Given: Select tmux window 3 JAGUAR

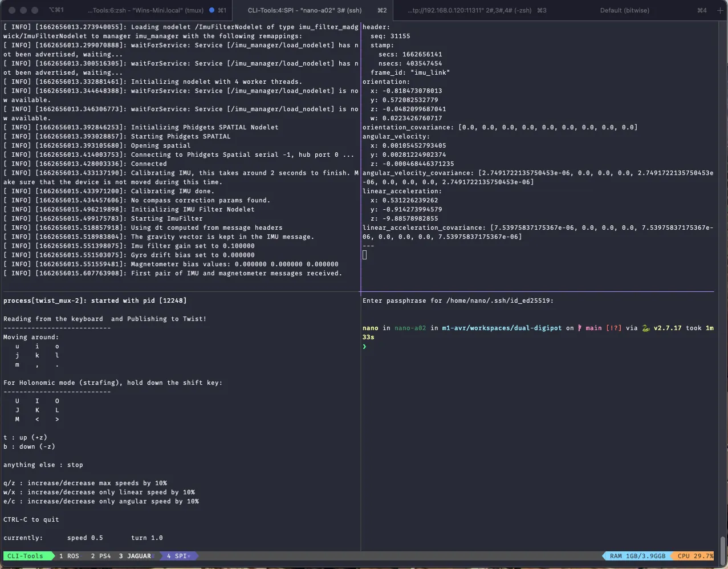Looking at the screenshot, I should (135, 556).
